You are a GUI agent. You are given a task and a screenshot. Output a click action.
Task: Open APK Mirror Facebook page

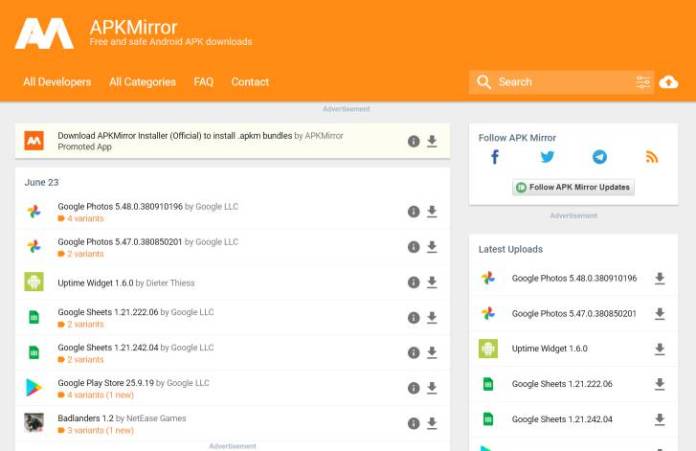point(495,157)
